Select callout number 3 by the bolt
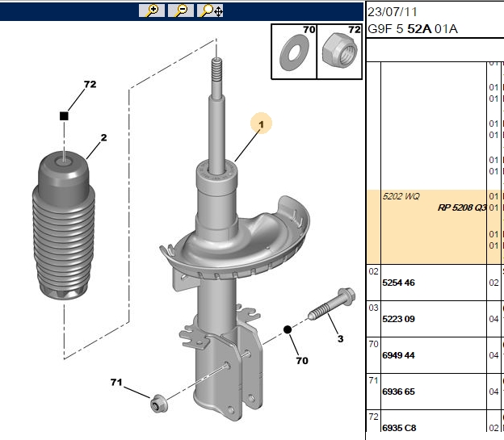Viewport: 504px width, 440px height. tap(340, 339)
